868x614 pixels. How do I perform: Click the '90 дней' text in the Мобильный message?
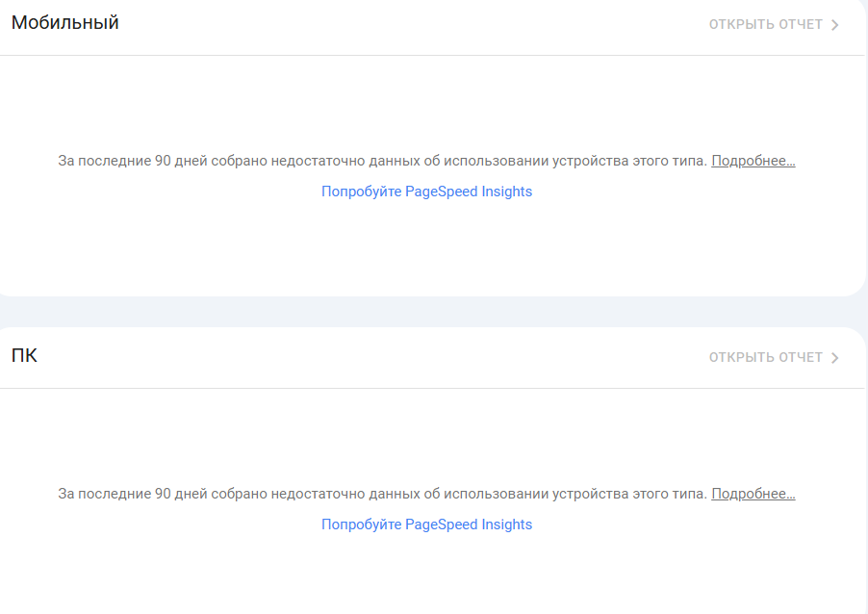181,161
